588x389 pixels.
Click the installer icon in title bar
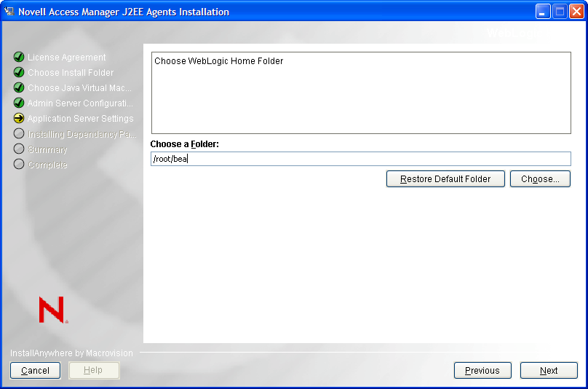pyautogui.click(x=9, y=11)
